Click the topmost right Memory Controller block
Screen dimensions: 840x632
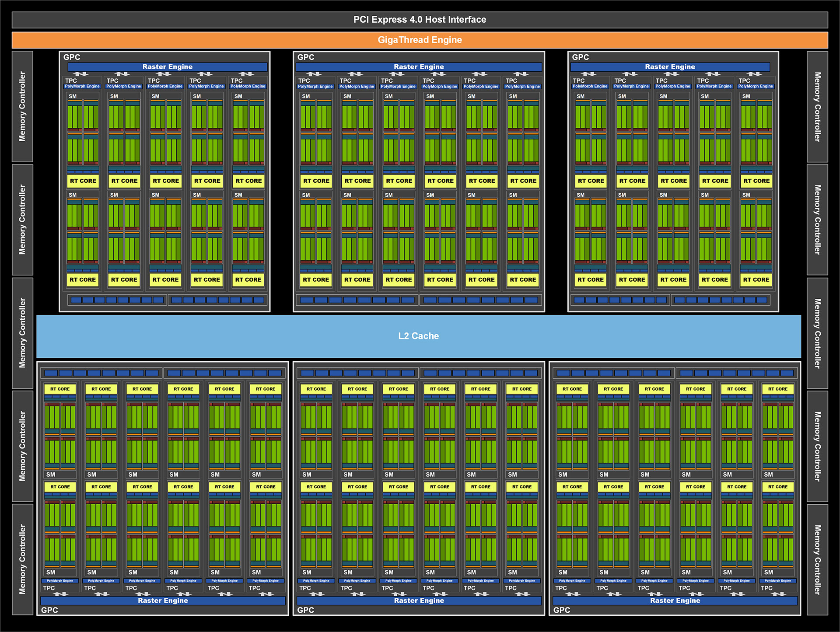(817, 107)
